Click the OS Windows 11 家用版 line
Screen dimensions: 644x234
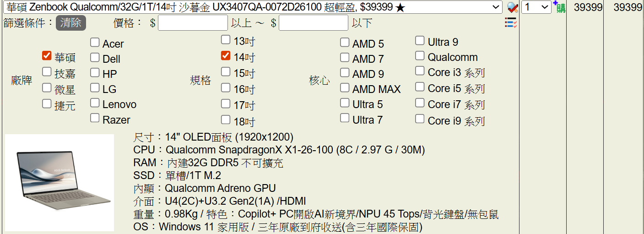[x=278, y=227]
